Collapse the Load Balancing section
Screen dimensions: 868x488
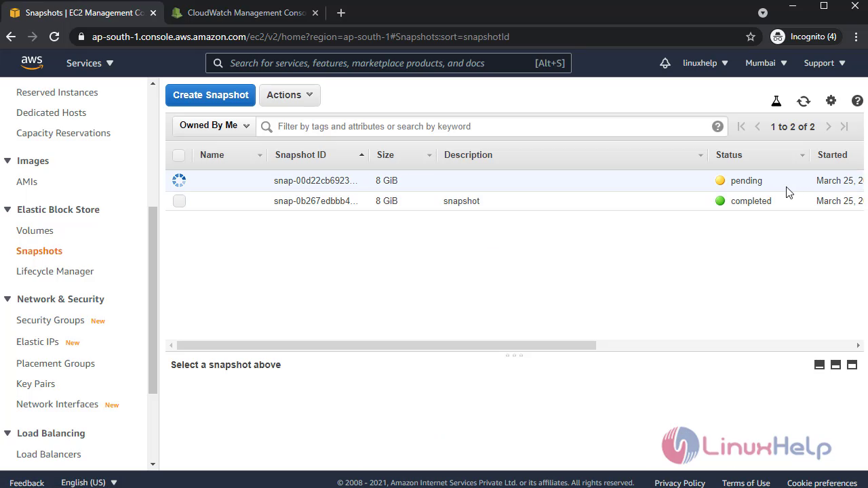pyautogui.click(x=7, y=433)
